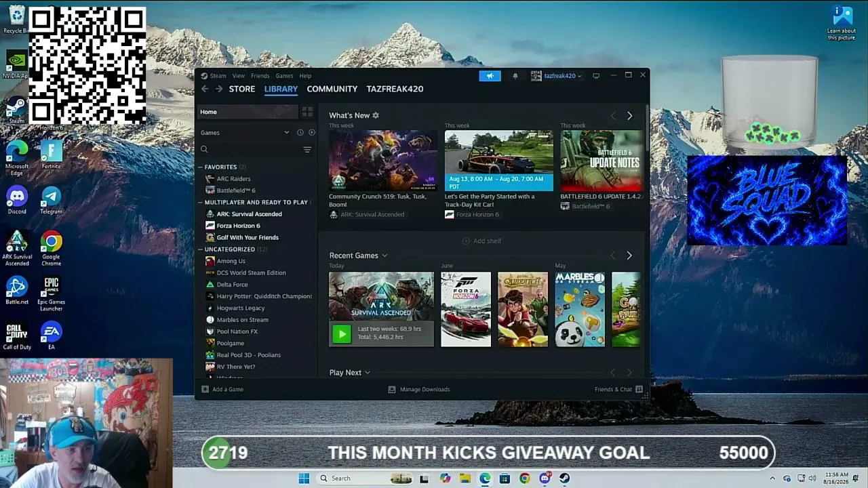This screenshot has width=868, height=488.
Task: Click the Add a Game plus icon
Action: (x=205, y=390)
